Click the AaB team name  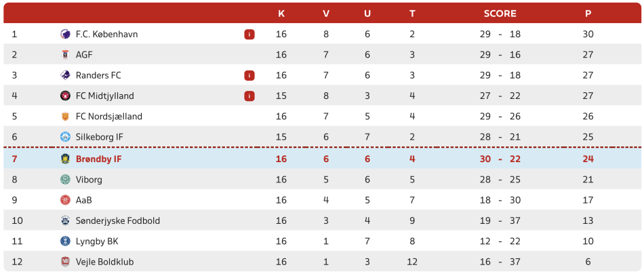83,200
